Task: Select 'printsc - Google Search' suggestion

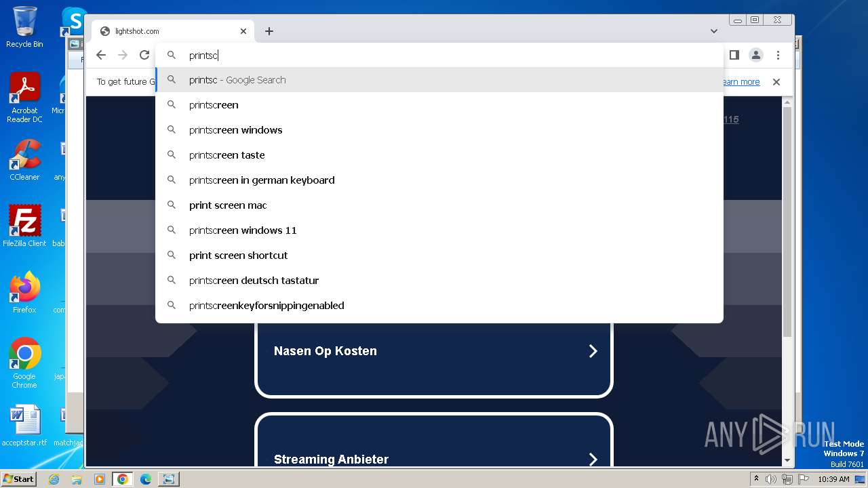Action: tap(439, 80)
